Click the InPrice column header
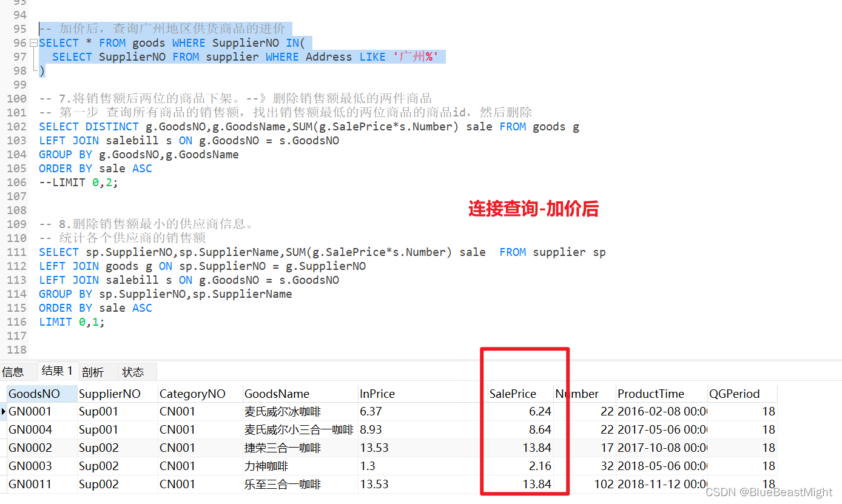 [423, 394]
